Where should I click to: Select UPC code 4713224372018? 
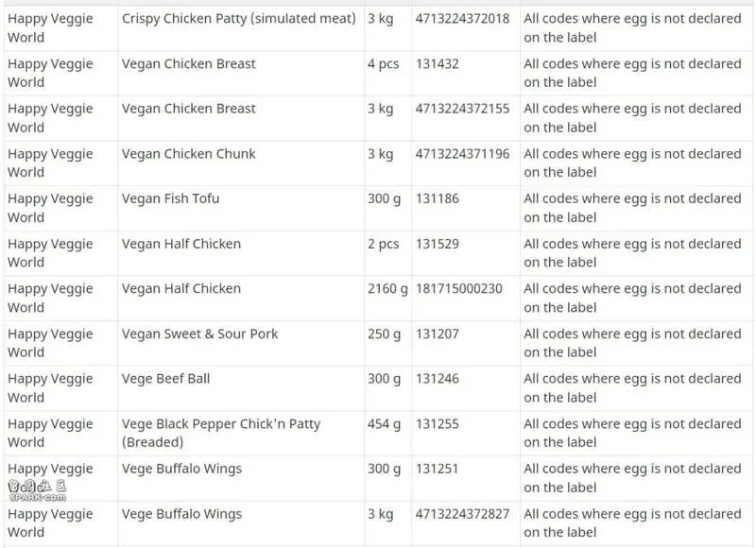click(462, 19)
